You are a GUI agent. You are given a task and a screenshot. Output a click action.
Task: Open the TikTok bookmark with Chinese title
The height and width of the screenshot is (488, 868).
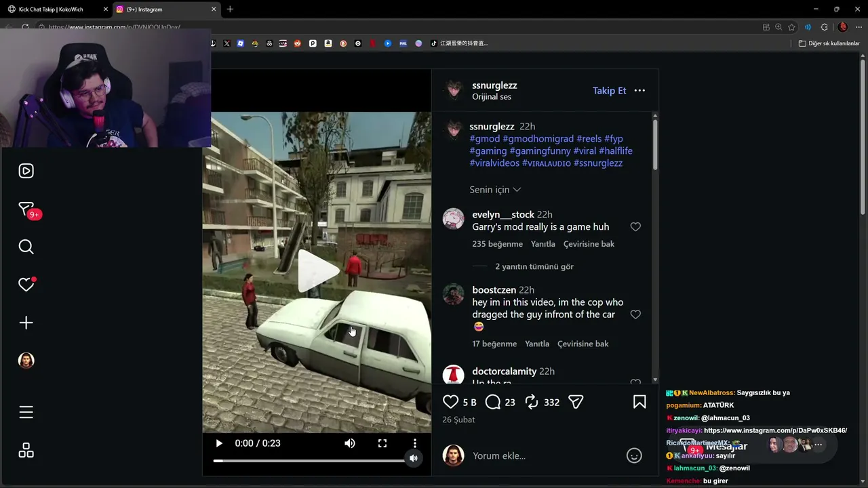tap(460, 43)
